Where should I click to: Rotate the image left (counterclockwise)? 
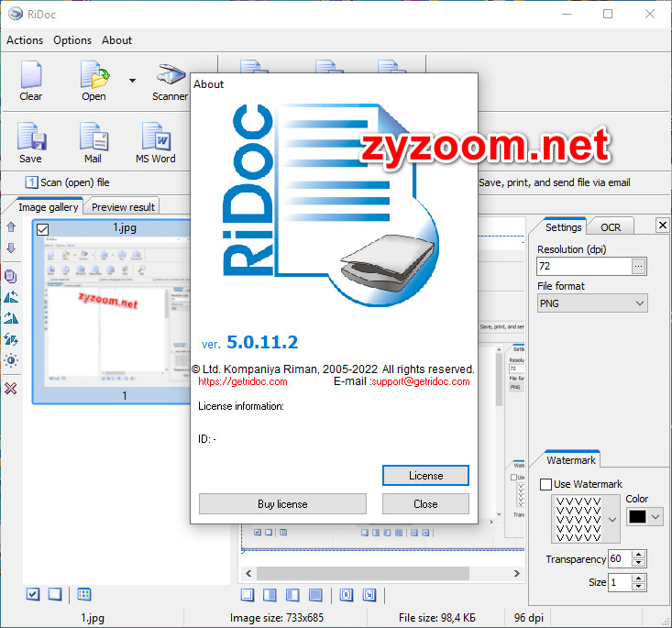[x=11, y=297]
